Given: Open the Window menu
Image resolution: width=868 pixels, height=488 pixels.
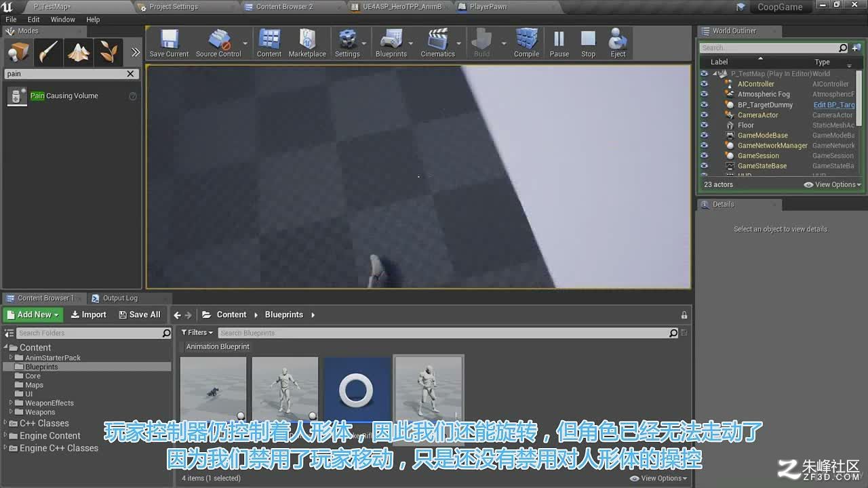Looking at the screenshot, I should click(x=63, y=20).
